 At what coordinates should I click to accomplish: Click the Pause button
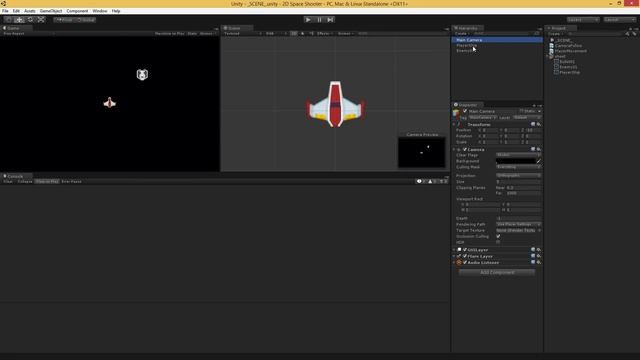coord(319,20)
